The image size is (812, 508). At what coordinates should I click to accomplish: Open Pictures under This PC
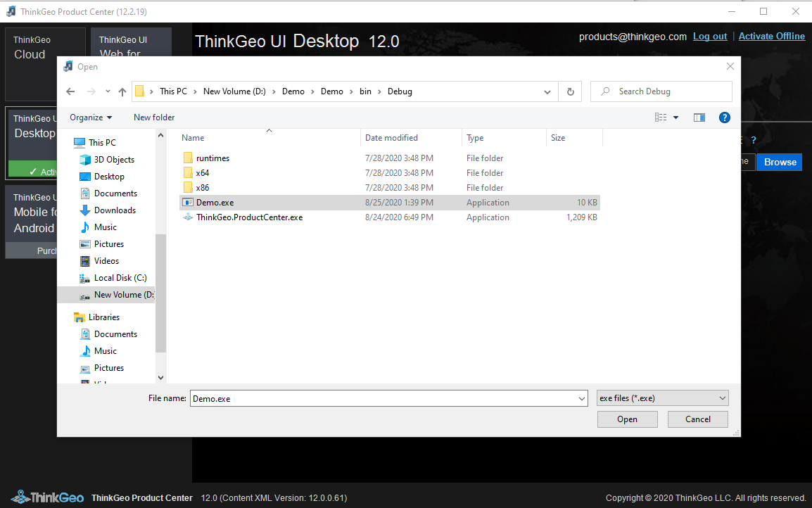102,244
